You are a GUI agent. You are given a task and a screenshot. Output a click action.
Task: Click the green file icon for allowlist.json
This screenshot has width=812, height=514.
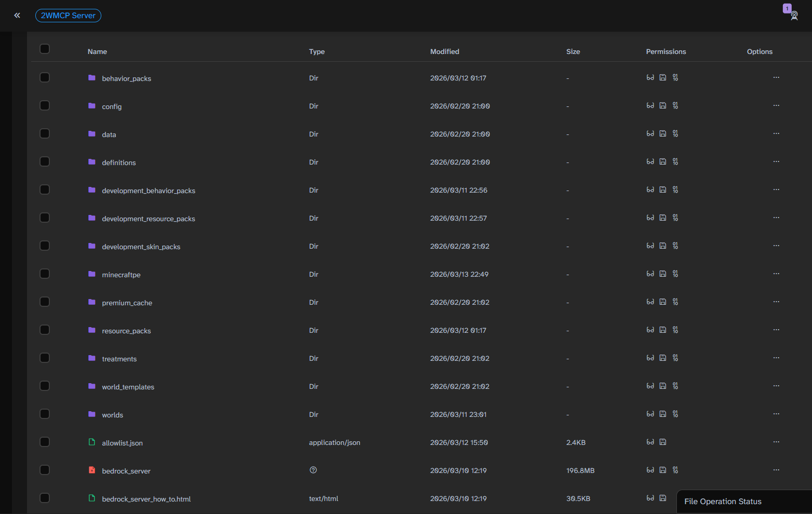pyautogui.click(x=92, y=442)
